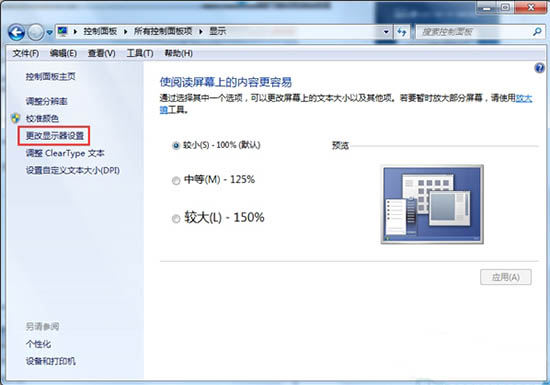Open the 帮助(H) menu

(179, 53)
